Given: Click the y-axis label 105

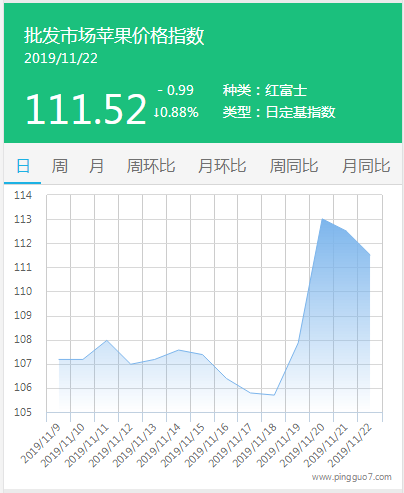Looking at the screenshot, I should coord(23,412).
